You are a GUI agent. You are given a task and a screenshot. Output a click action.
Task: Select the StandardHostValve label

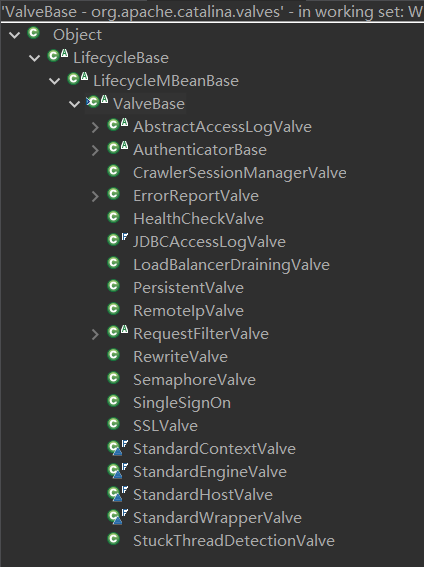click(203, 495)
